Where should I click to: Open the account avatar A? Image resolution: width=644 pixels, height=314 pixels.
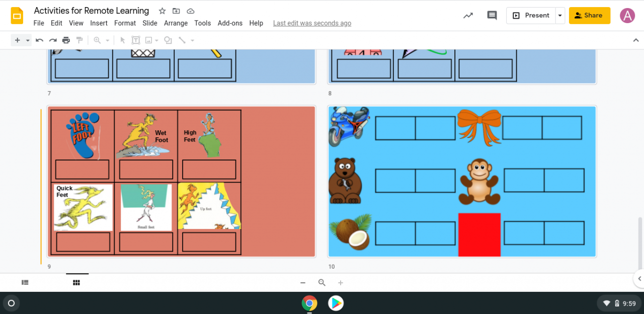627,16
